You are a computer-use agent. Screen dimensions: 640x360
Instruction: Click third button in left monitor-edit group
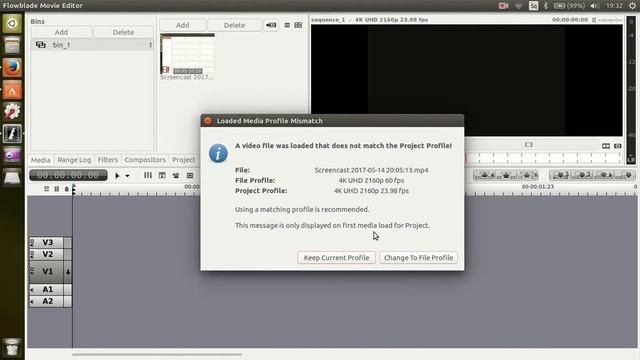(x=527, y=176)
